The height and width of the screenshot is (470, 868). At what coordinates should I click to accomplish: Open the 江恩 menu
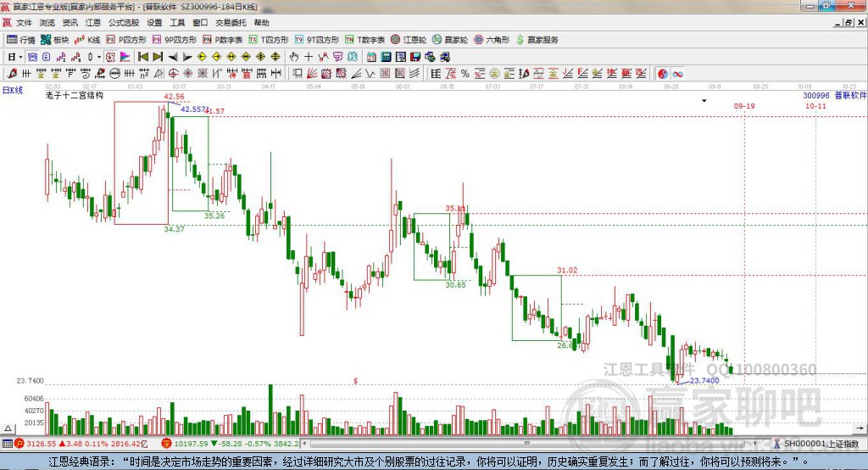pyautogui.click(x=93, y=23)
